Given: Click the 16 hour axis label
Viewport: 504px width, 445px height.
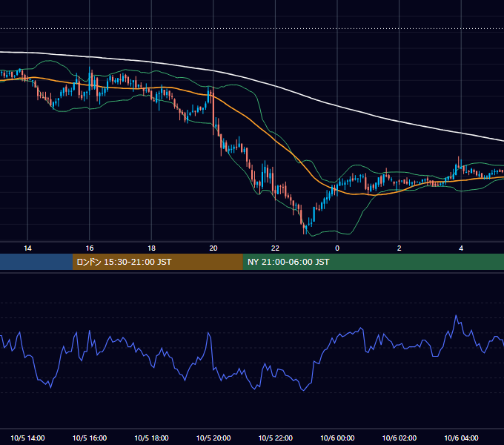Looking at the screenshot, I should [x=90, y=248].
